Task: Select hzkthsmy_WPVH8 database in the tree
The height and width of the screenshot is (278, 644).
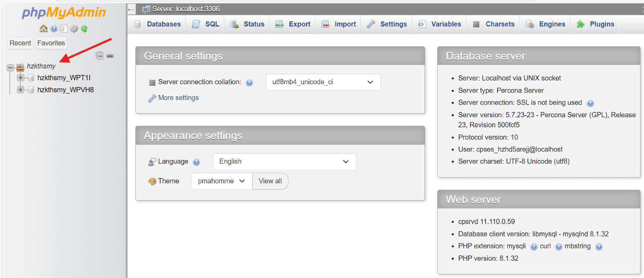Action: click(x=66, y=90)
